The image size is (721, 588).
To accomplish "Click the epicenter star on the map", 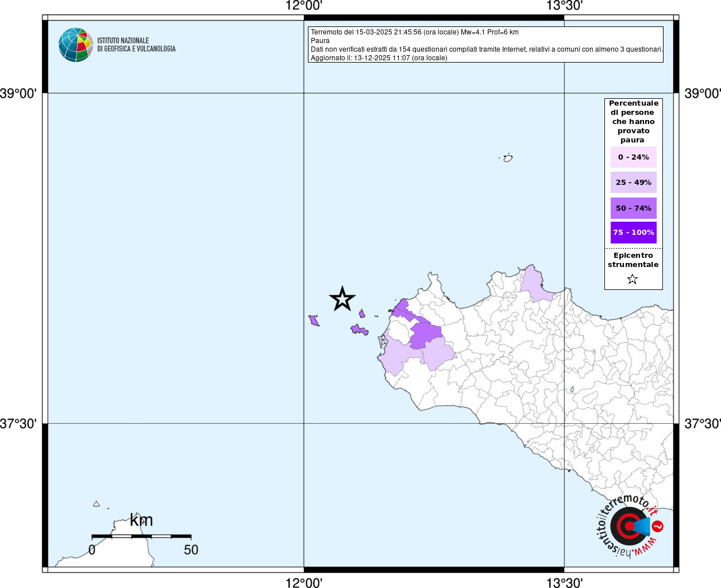I will pyautogui.click(x=342, y=299).
